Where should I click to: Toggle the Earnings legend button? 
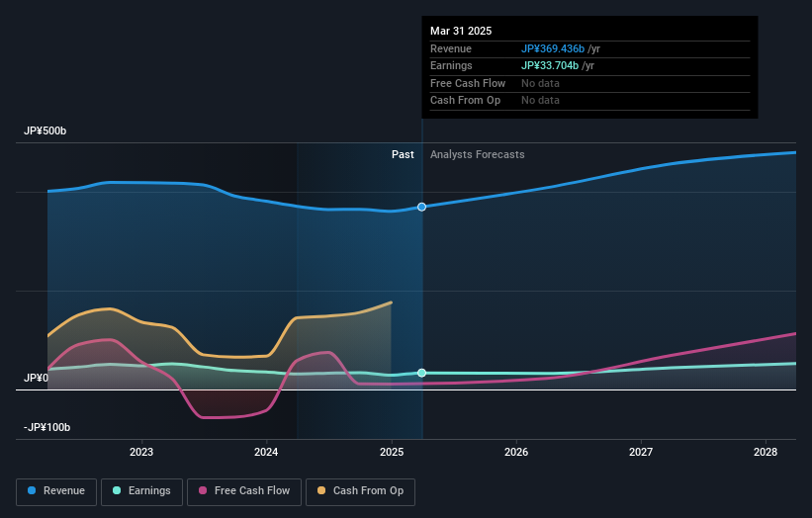[x=141, y=491]
